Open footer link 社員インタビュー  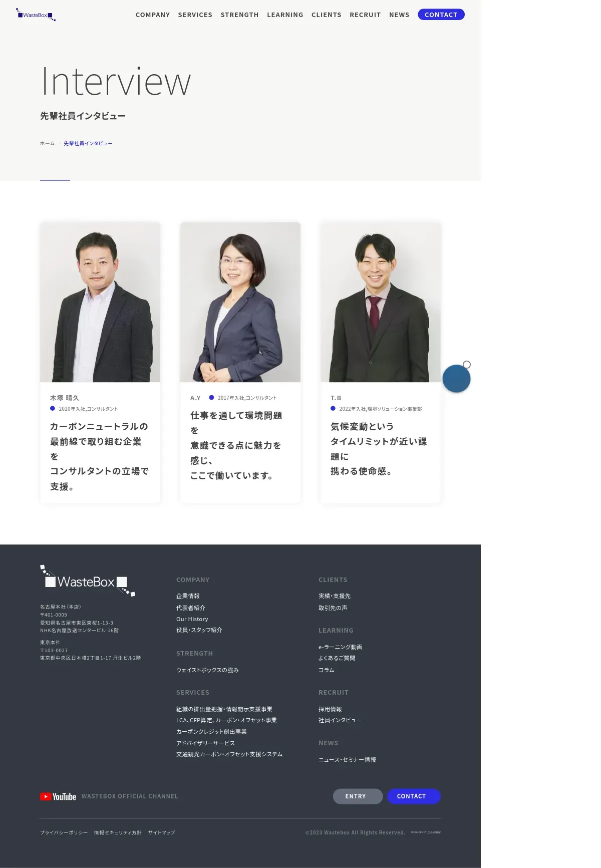click(340, 720)
